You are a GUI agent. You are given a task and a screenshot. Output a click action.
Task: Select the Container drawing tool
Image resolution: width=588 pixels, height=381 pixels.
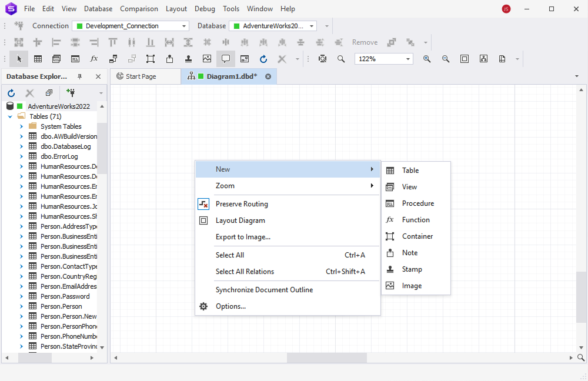[150, 59]
